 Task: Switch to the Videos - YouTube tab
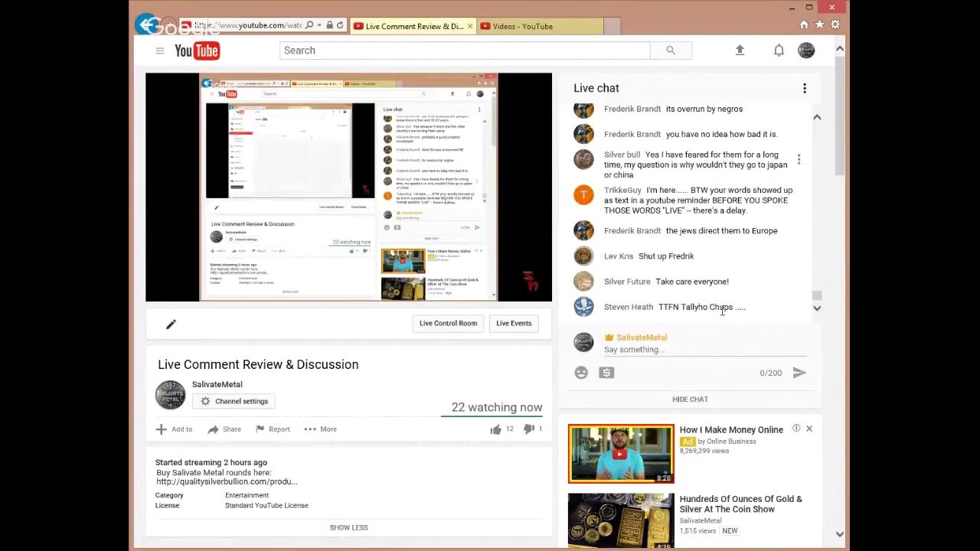click(x=540, y=26)
